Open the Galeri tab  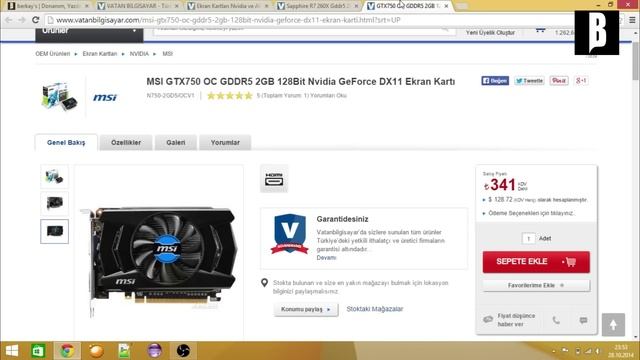pos(176,142)
